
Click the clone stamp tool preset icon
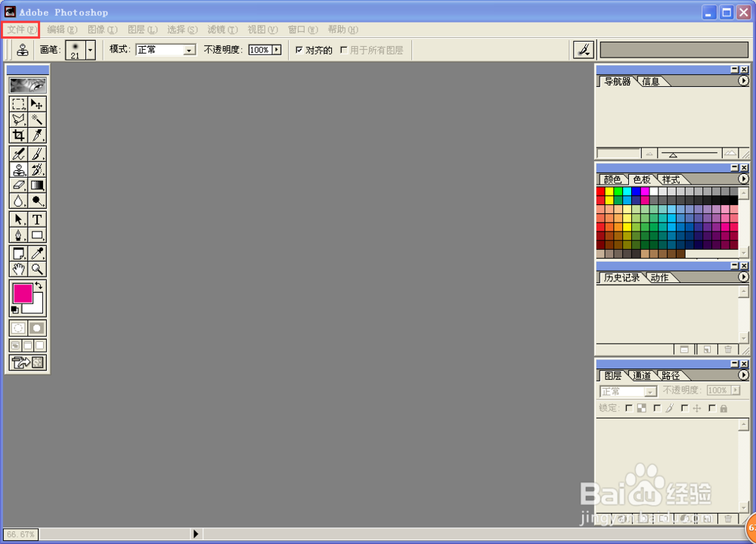22,50
